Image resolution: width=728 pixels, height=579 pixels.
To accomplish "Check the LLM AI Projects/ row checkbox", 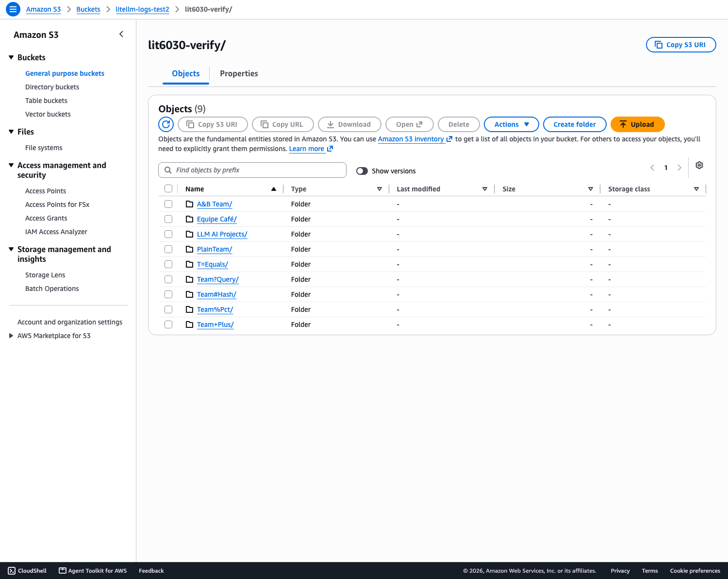I will [x=168, y=234].
